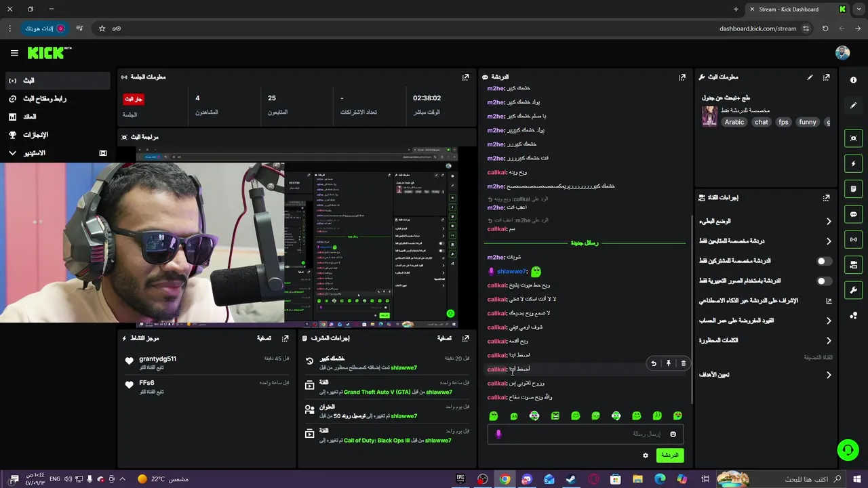Click the info icon in right sidebar
The image size is (868, 488).
coord(853,80)
